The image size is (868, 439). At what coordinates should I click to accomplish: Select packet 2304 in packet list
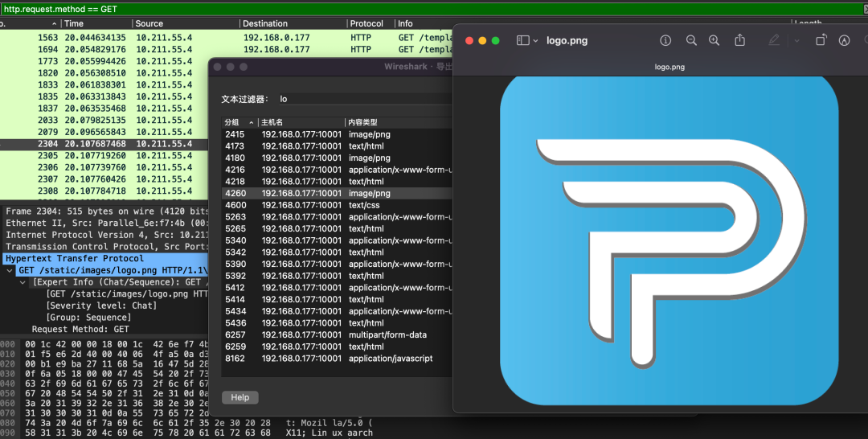pyautogui.click(x=104, y=144)
